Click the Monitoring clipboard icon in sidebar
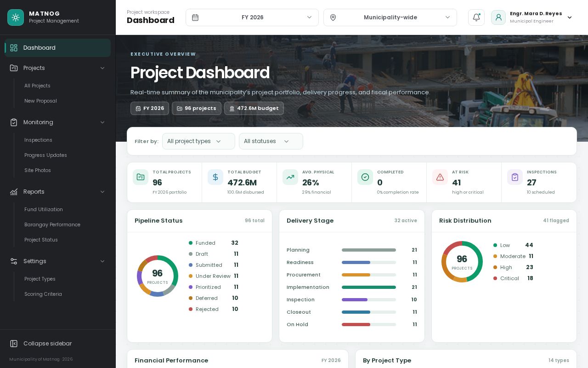 coord(14,122)
